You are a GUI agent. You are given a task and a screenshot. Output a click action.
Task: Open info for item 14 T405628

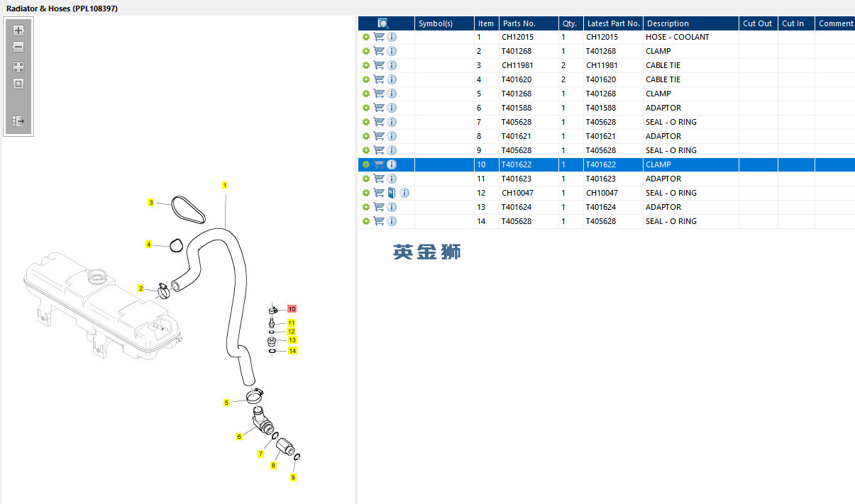(392, 221)
